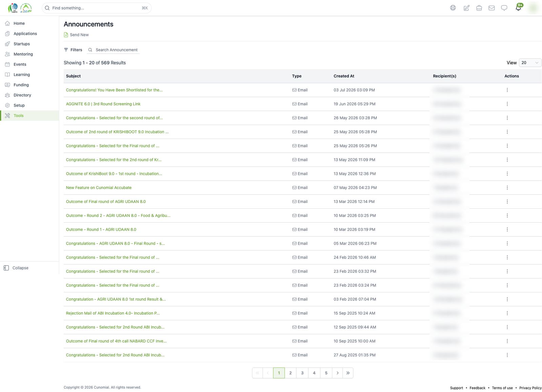Click the Find something search field
542x392 pixels.
(x=97, y=8)
